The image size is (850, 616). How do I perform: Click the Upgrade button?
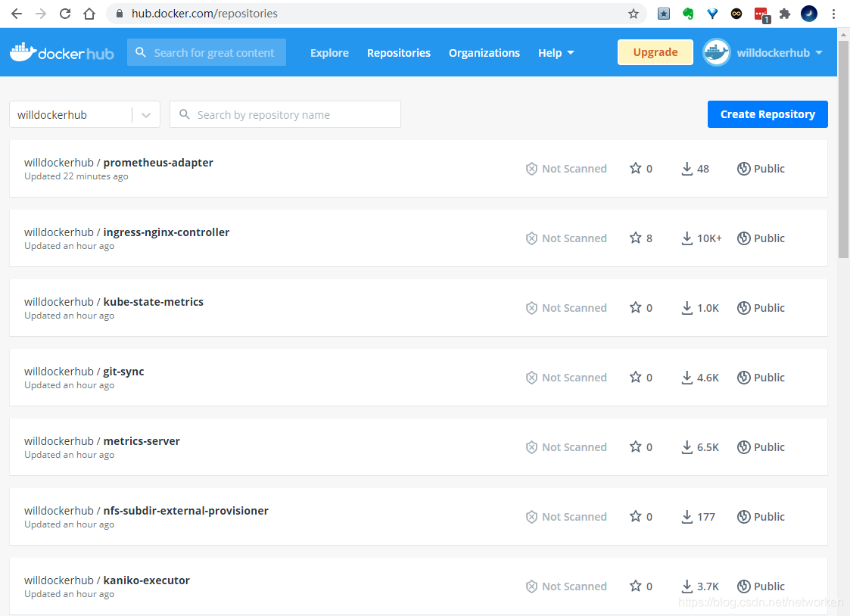[x=655, y=52]
